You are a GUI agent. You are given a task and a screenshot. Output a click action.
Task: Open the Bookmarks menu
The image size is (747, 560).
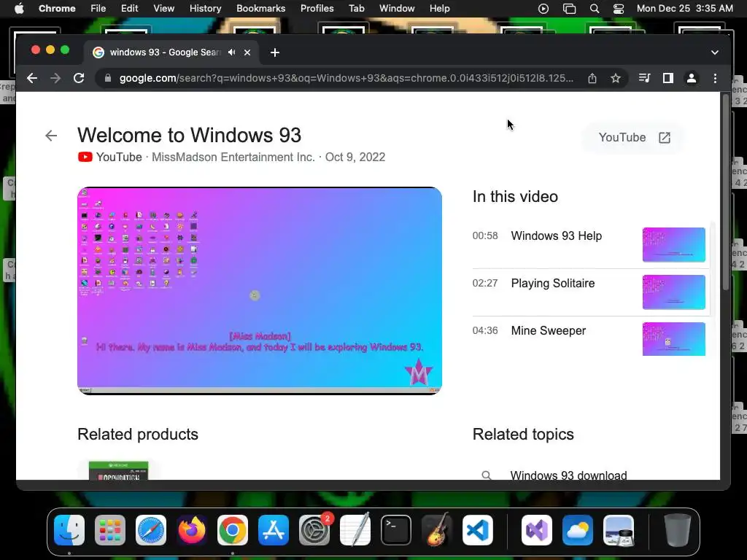260,9
